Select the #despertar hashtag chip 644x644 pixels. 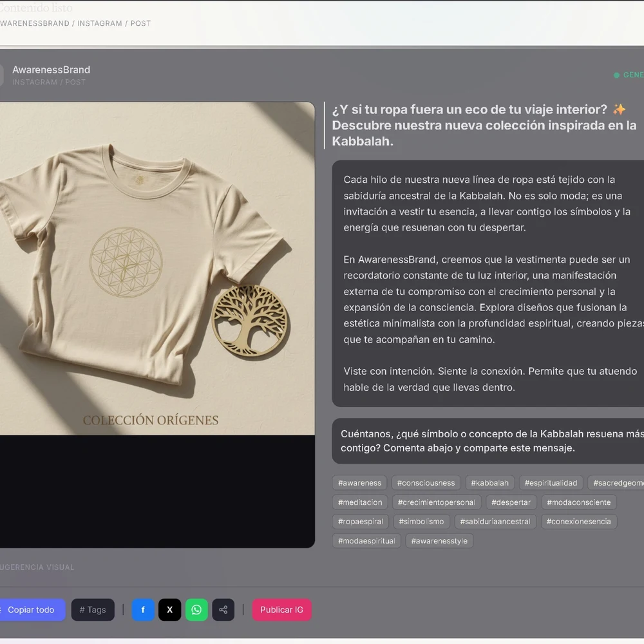tap(511, 502)
